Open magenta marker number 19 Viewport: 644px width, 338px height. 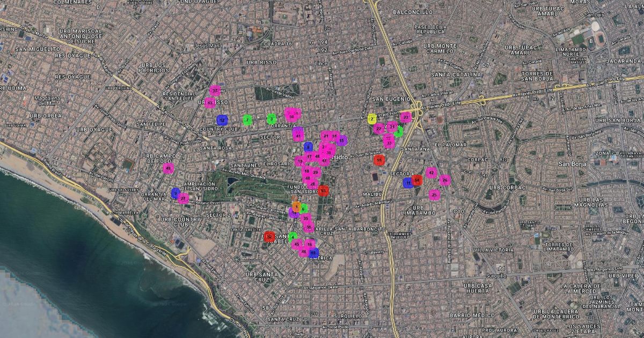click(x=300, y=161)
